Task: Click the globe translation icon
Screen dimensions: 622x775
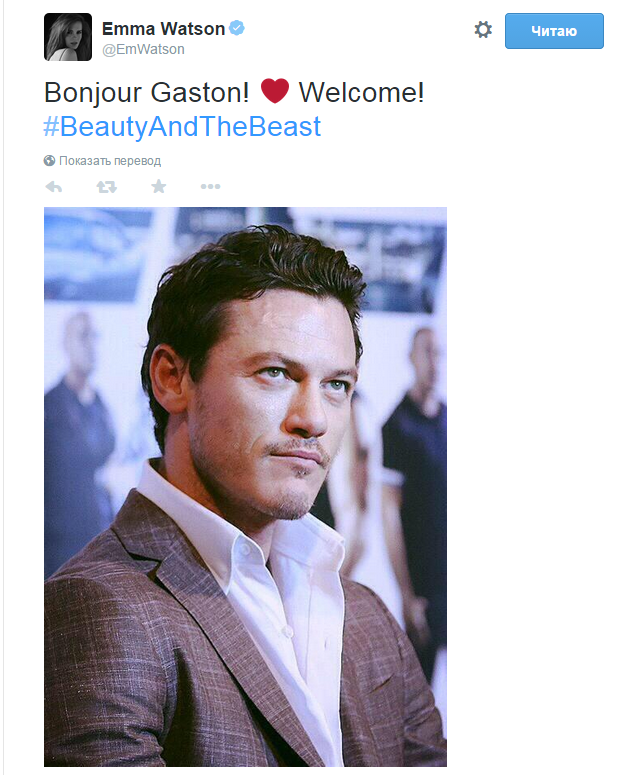Action: point(49,161)
